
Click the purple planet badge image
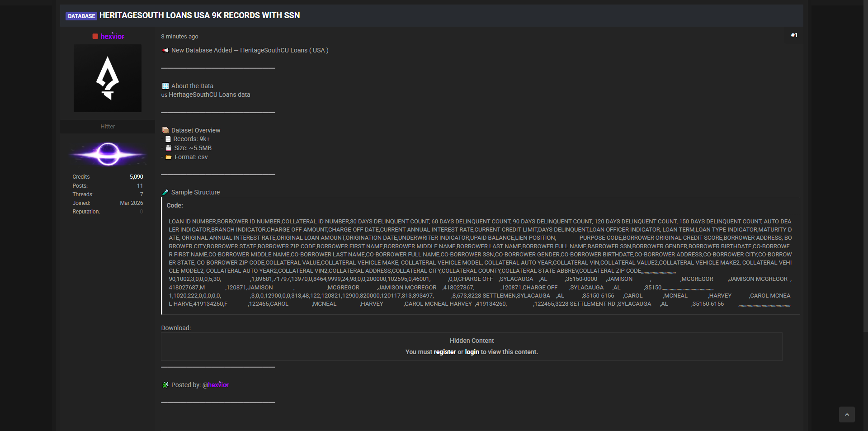coord(108,154)
